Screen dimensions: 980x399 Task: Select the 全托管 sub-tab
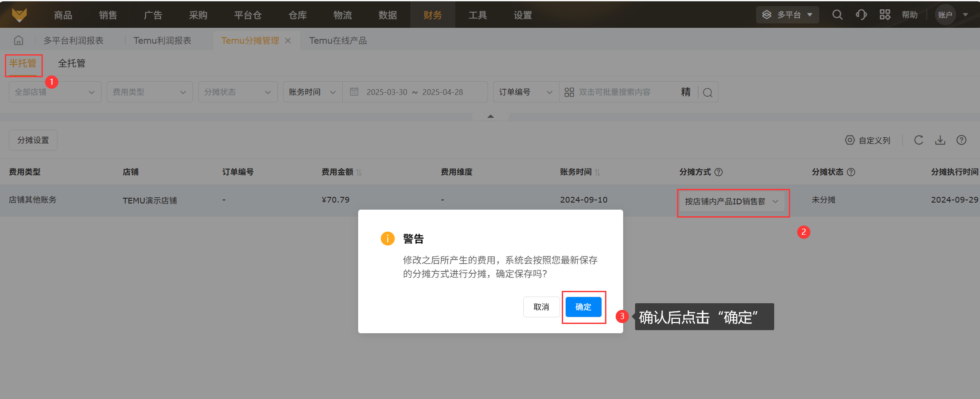pyautogui.click(x=72, y=63)
